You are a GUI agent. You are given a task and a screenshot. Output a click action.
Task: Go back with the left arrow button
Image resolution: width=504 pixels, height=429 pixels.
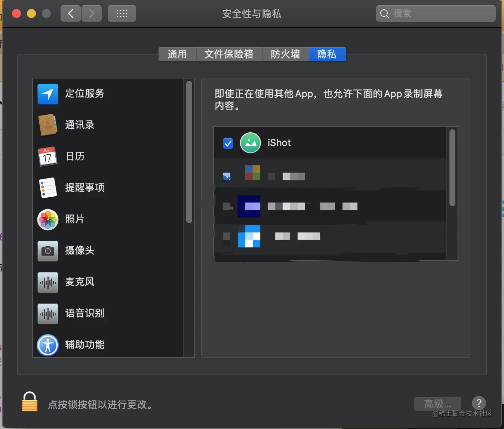pos(71,14)
